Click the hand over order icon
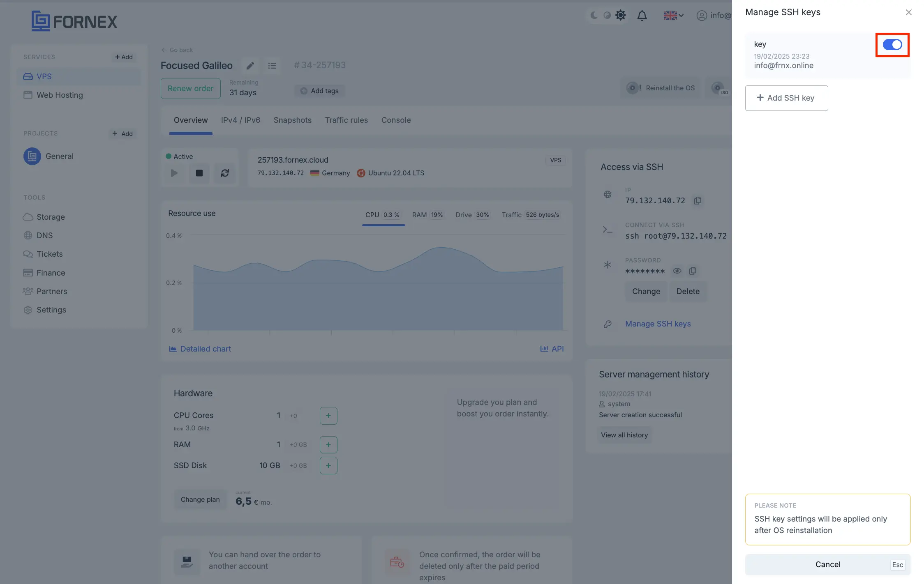This screenshot has height=584, width=924. (187, 561)
